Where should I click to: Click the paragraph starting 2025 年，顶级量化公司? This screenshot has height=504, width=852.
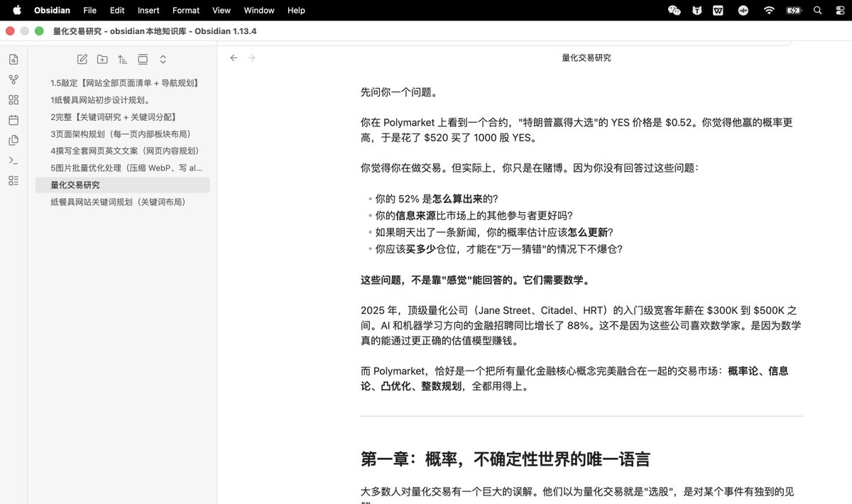pos(581,326)
